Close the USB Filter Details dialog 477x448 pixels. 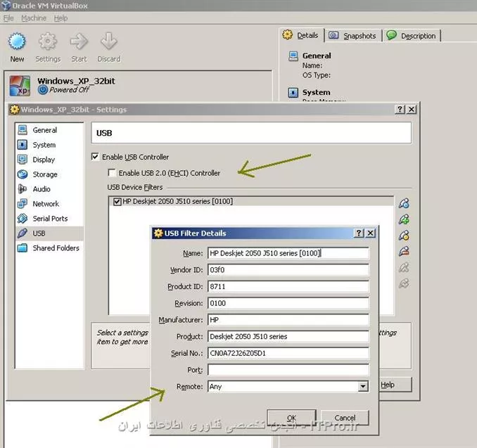pyautogui.click(x=370, y=233)
